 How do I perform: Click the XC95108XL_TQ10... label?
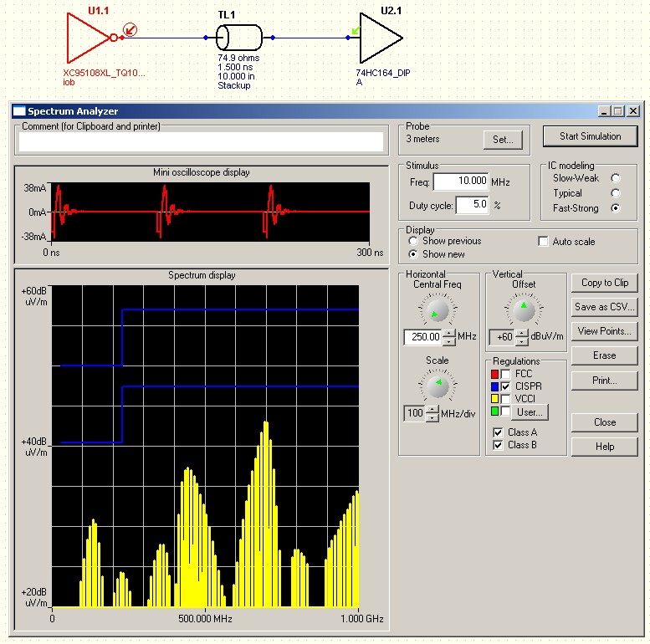pyautogui.click(x=104, y=73)
